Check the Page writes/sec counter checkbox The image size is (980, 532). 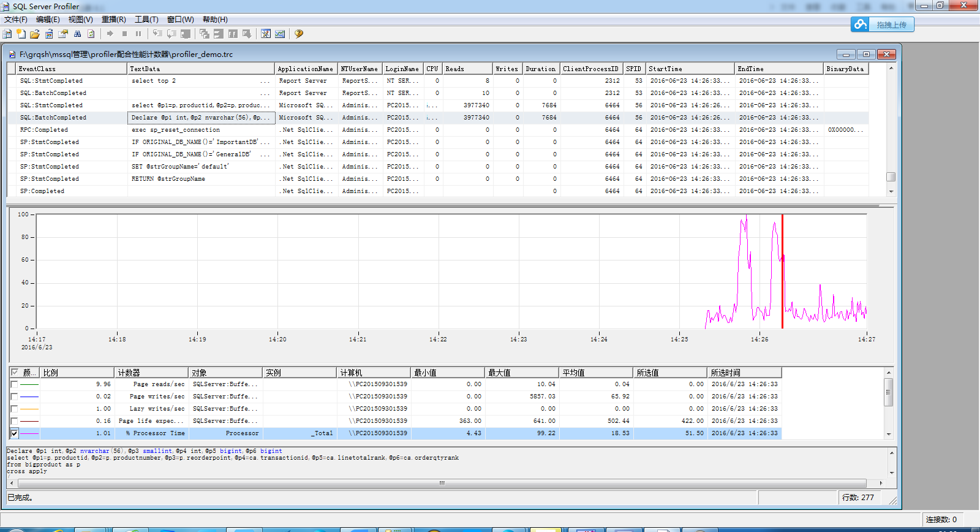(14, 397)
